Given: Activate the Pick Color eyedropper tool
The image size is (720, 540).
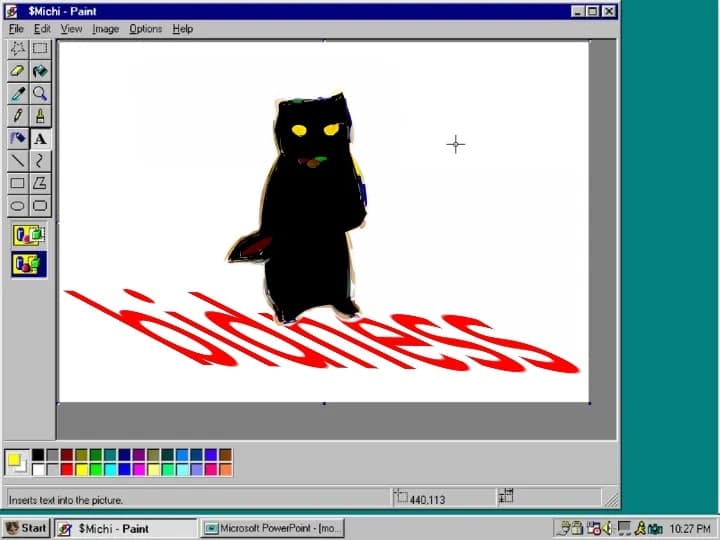Looking at the screenshot, I should (x=18, y=94).
